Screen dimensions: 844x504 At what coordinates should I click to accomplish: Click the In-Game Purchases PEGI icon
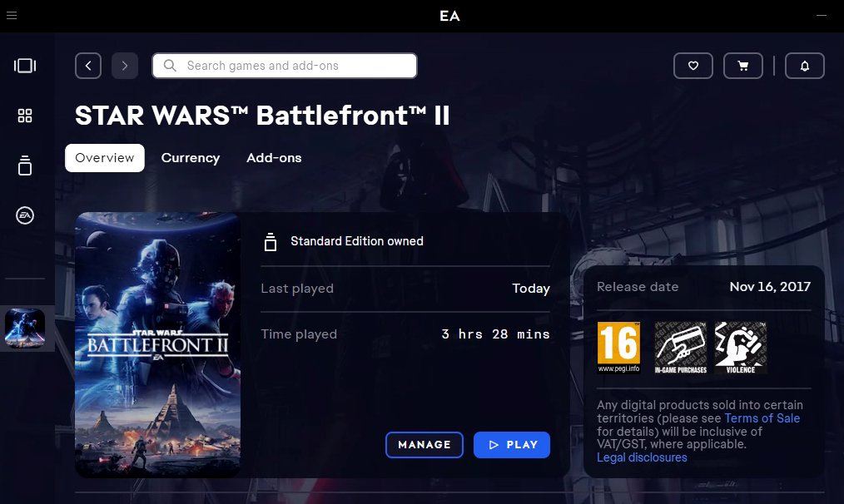(x=680, y=348)
